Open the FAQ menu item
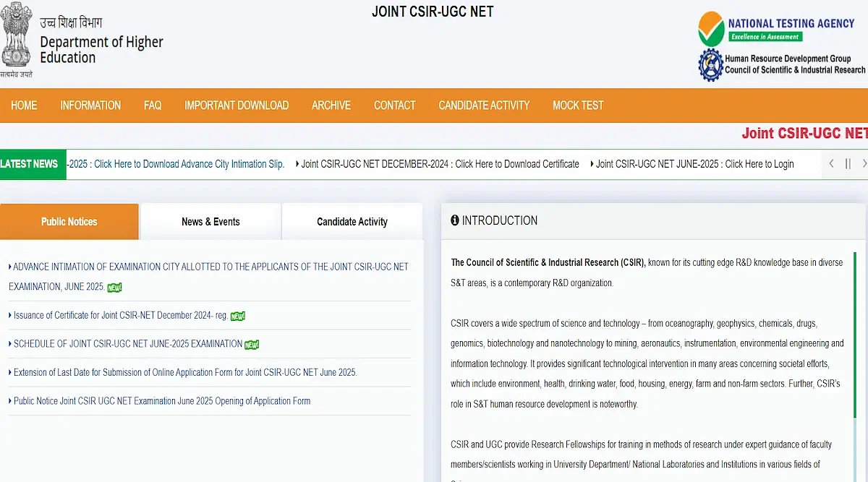The height and width of the screenshot is (482, 868). tap(153, 106)
